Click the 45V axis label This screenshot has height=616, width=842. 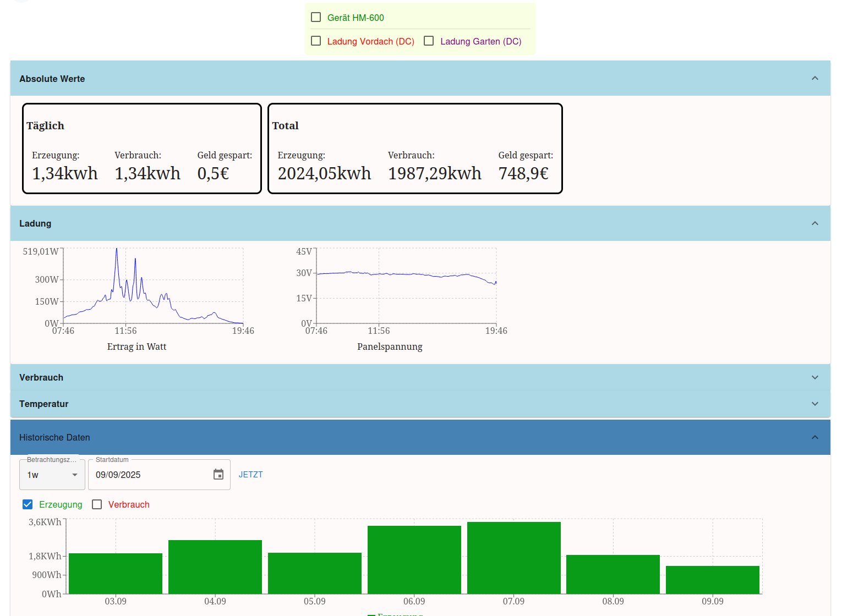304,251
